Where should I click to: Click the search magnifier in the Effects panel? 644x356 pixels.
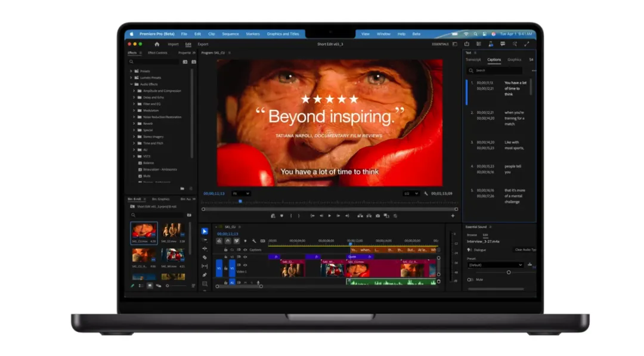131,61
